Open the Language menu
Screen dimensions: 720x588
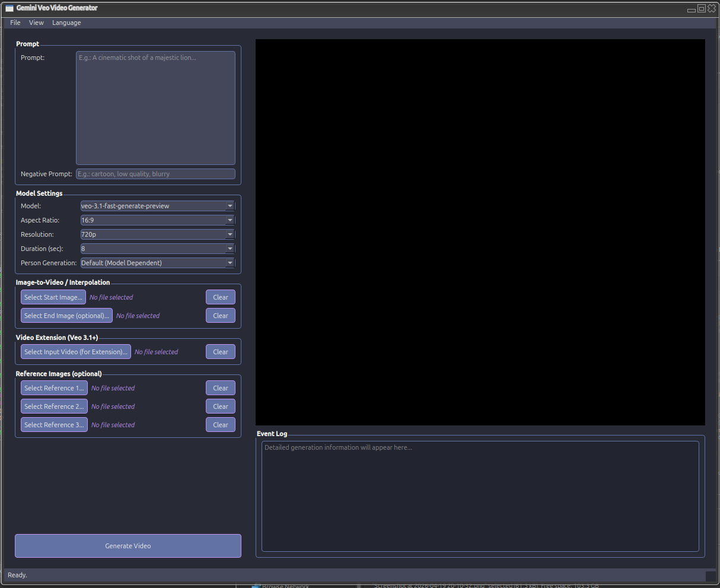(66, 23)
